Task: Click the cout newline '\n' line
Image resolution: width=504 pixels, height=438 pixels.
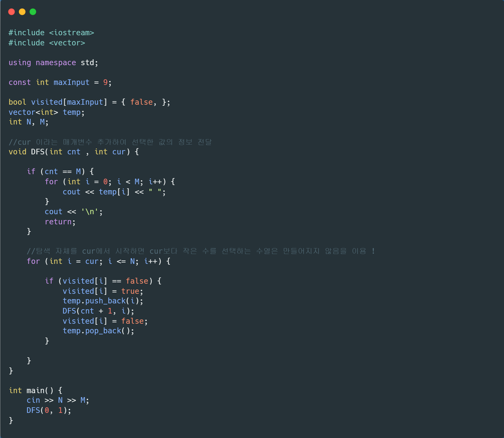Action: (x=74, y=212)
